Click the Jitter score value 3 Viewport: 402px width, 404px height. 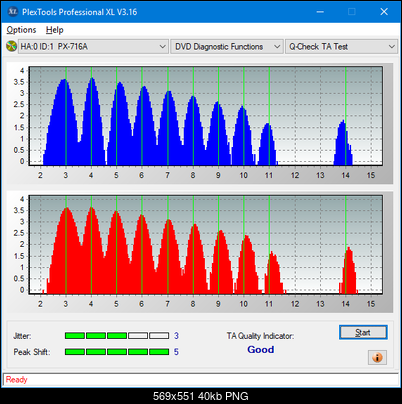pos(176,336)
